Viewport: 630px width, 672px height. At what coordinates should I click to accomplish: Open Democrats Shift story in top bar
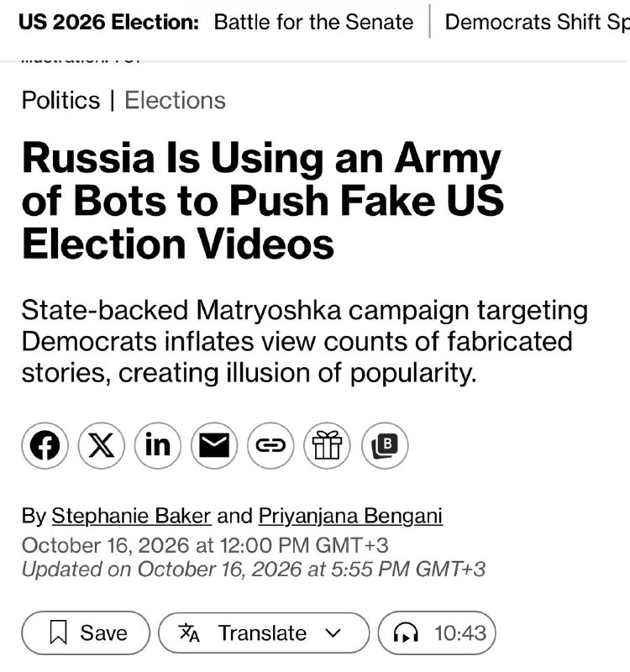(538, 22)
